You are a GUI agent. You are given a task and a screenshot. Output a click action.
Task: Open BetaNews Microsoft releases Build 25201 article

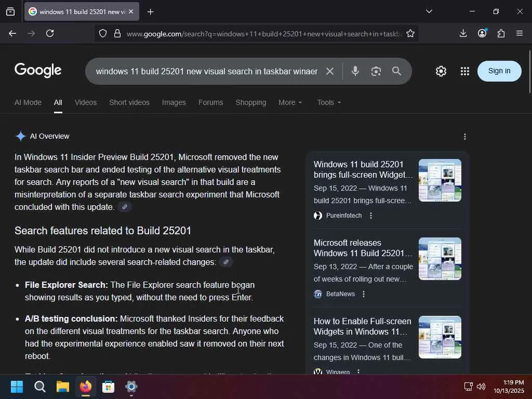tap(363, 248)
